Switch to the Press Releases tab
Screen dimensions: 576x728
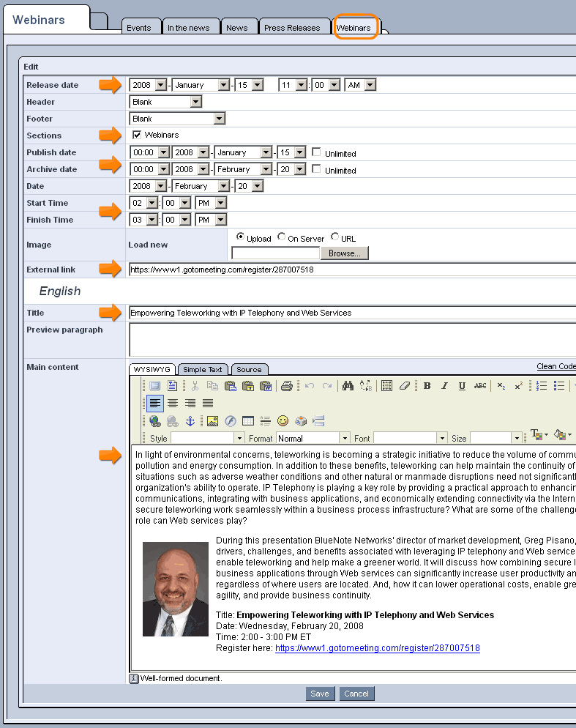pos(292,28)
